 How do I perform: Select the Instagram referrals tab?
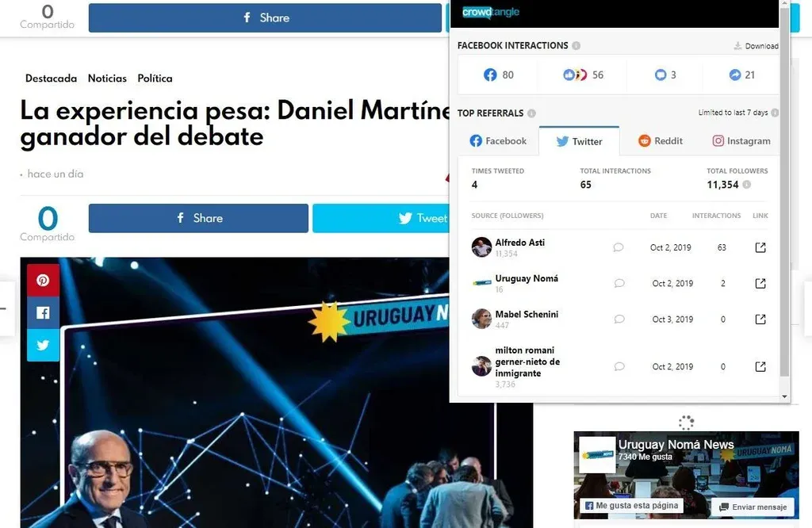(x=741, y=141)
